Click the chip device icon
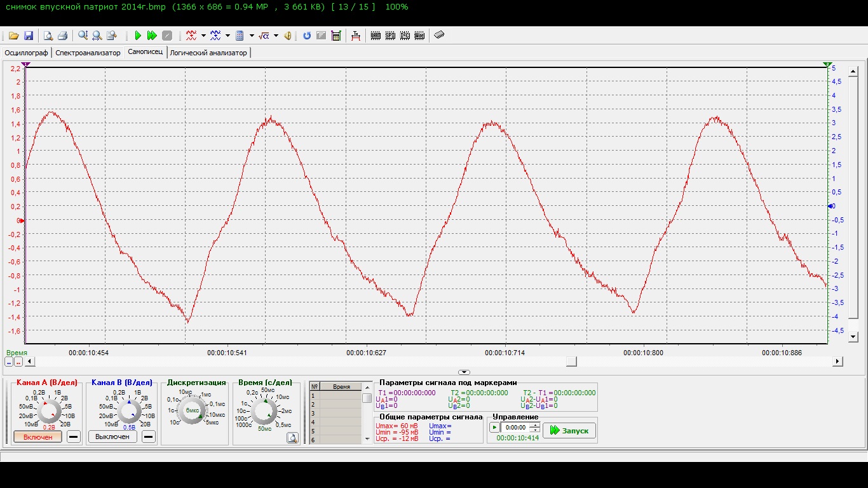The width and height of the screenshot is (868, 488). 439,36
